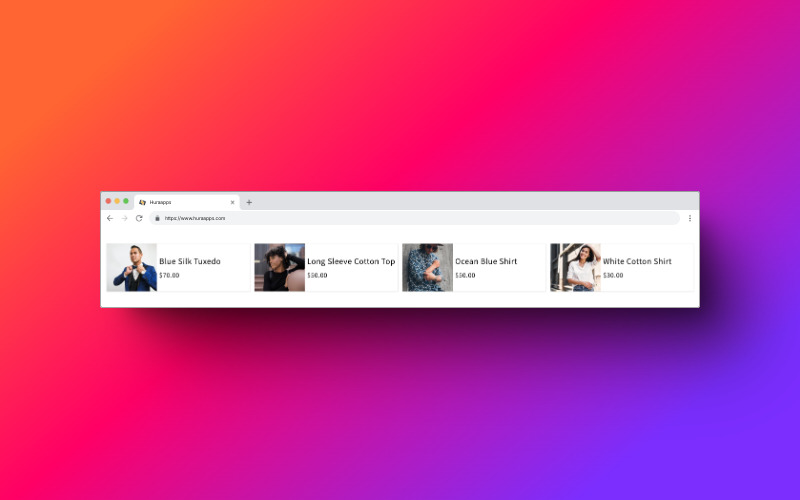Click the browser back arrow
The width and height of the screenshot is (800, 500).
pyautogui.click(x=110, y=218)
